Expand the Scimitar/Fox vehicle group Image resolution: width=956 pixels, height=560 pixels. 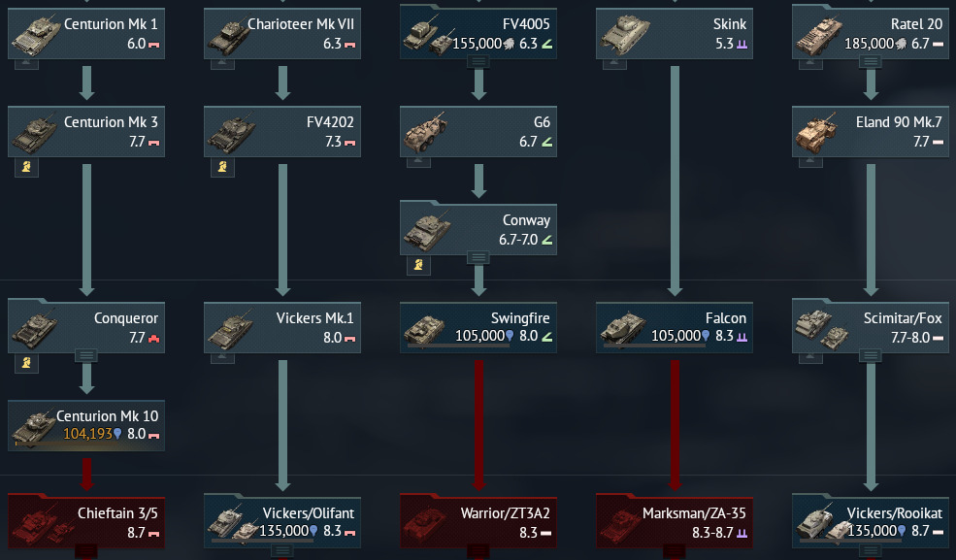click(x=871, y=355)
